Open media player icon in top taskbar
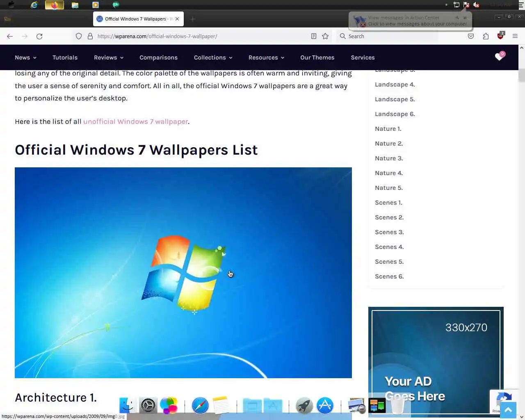The width and height of the screenshot is (525, 420). (96, 5)
